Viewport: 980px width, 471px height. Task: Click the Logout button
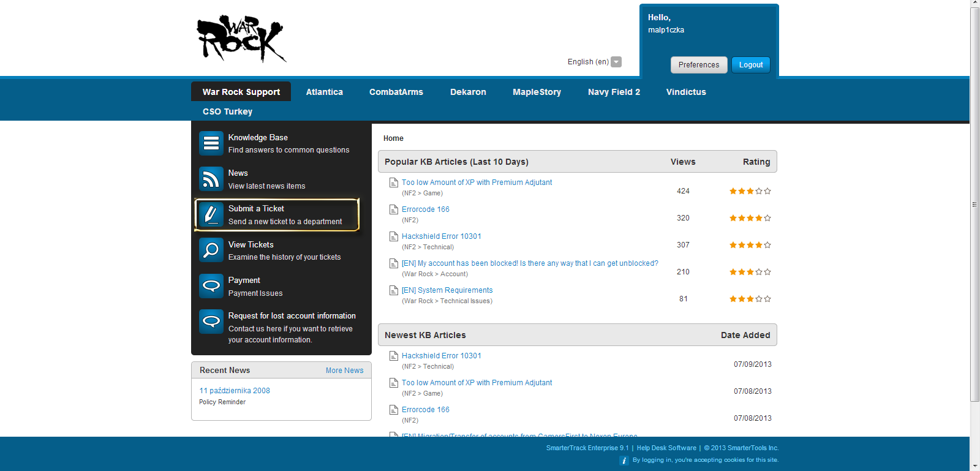click(751, 65)
